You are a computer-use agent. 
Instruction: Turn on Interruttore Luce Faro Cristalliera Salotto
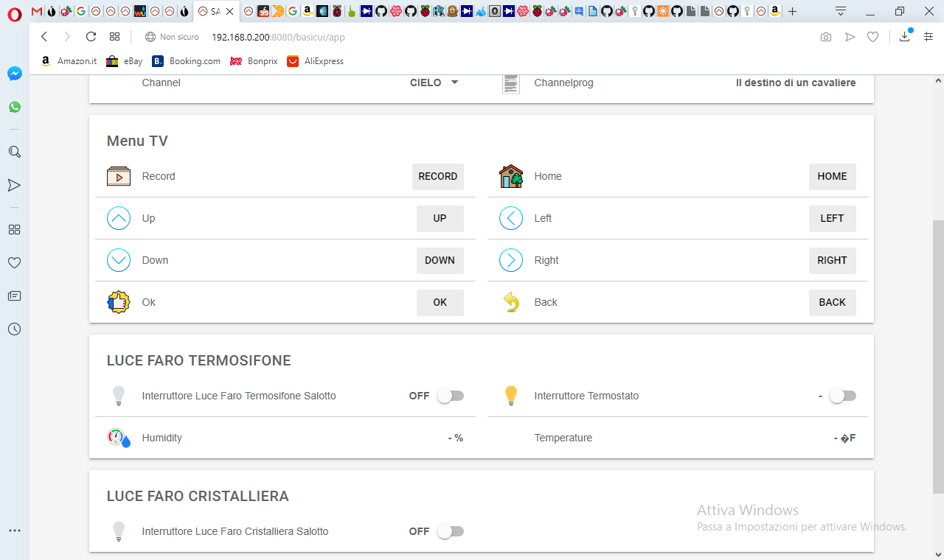point(451,531)
